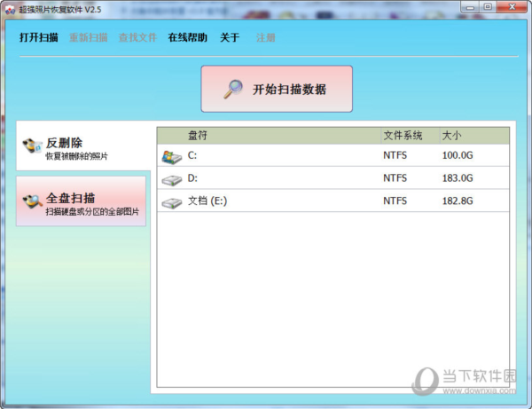
Task: Open the 关于 about menu
Action: pos(230,37)
